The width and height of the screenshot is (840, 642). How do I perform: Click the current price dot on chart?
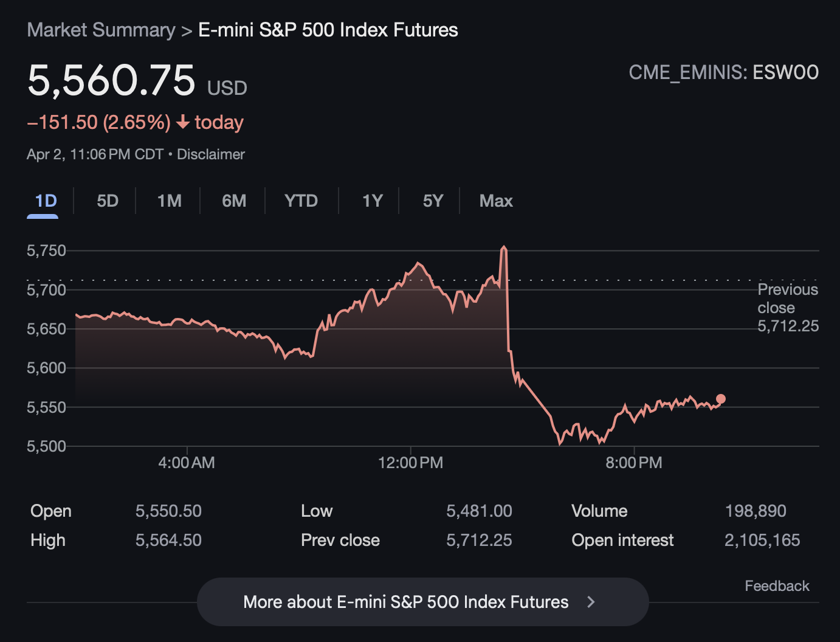720,399
